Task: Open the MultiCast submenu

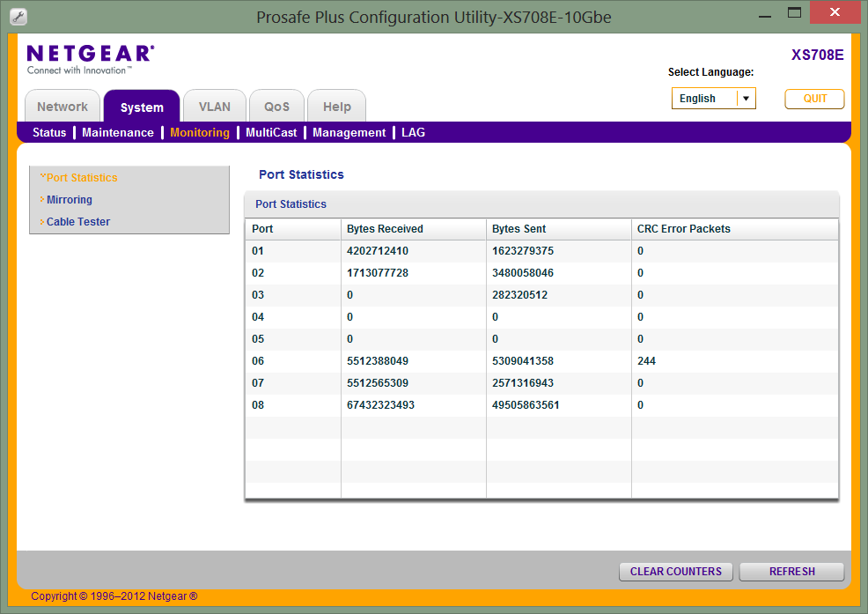Action: point(271,132)
